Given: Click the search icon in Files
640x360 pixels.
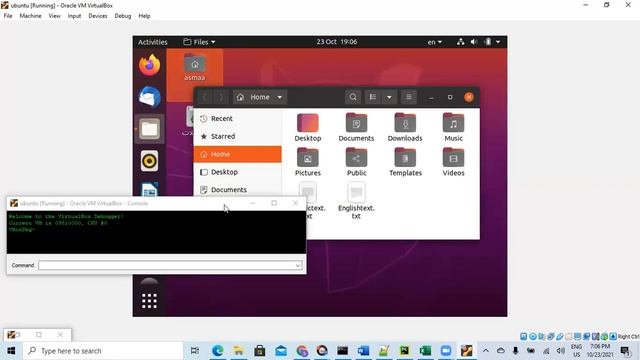Looking at the screenshot, I should pyautogui.click(x=353, y=97).
